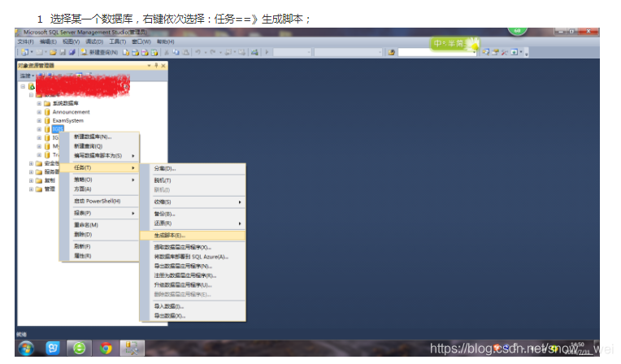Open the 任务(T) submenu entry
The image size is (621, 364).
coord(99,168)
